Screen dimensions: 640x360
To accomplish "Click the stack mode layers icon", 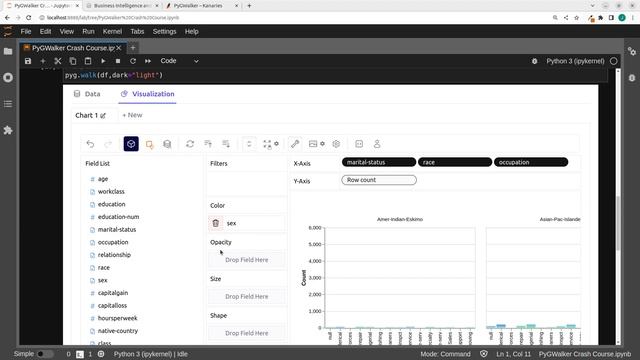I will click(167, 144).
